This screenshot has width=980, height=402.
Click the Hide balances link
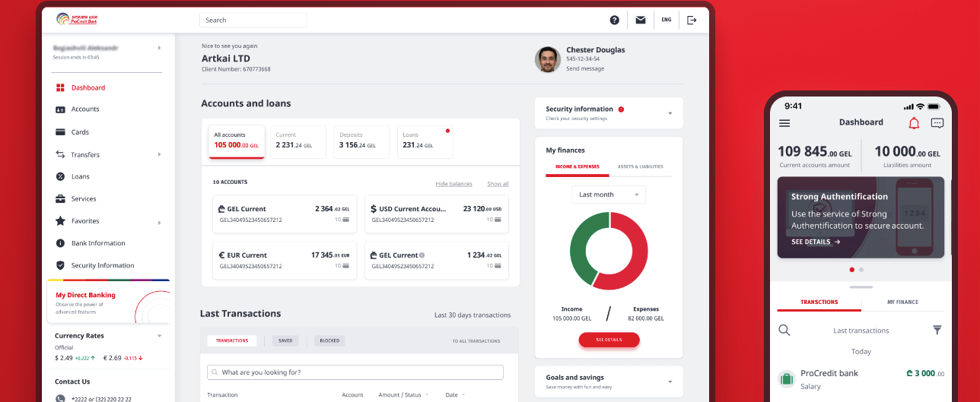click(x=453, y=184)
